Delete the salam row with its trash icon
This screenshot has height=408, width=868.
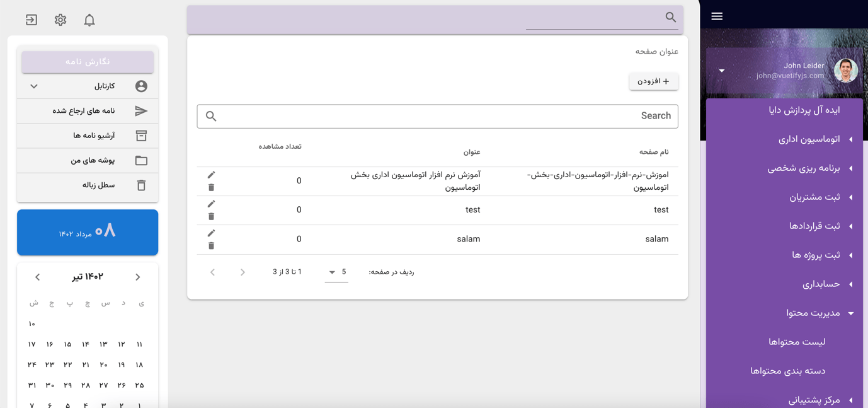(211, 245)
